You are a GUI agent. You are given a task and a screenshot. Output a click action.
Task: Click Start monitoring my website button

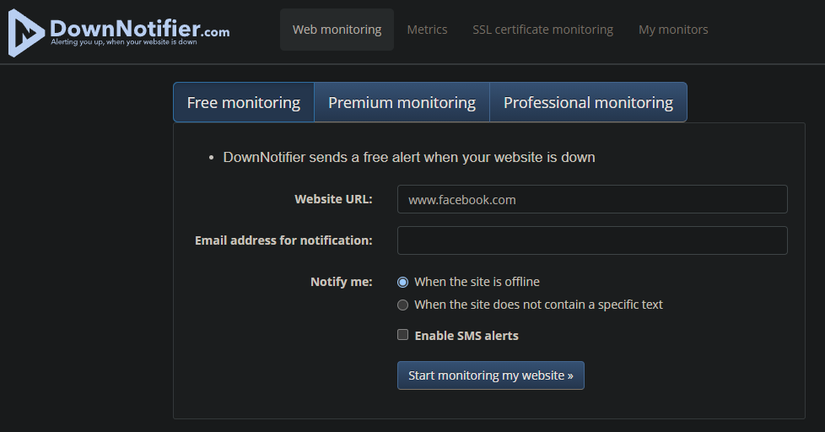(490, 375)
